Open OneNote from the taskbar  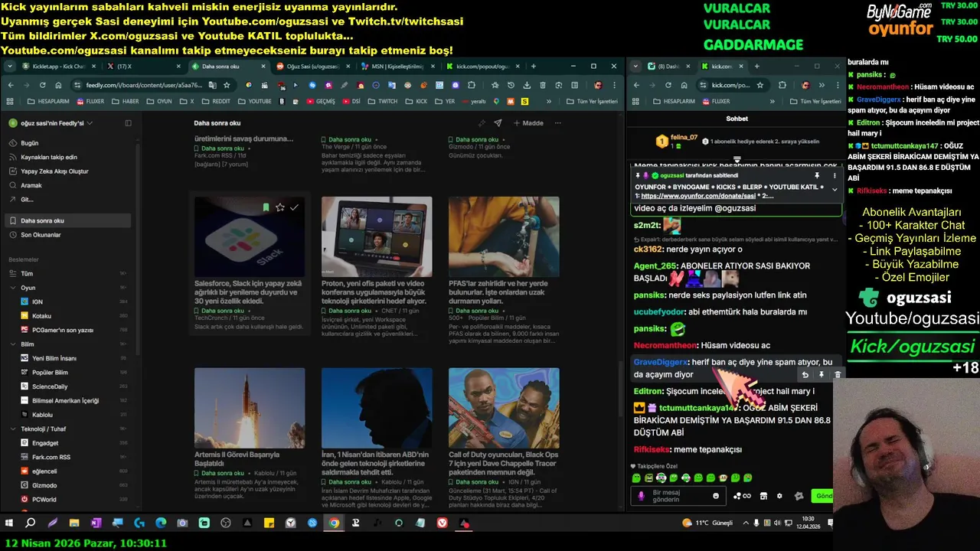(x=96, y=523)
